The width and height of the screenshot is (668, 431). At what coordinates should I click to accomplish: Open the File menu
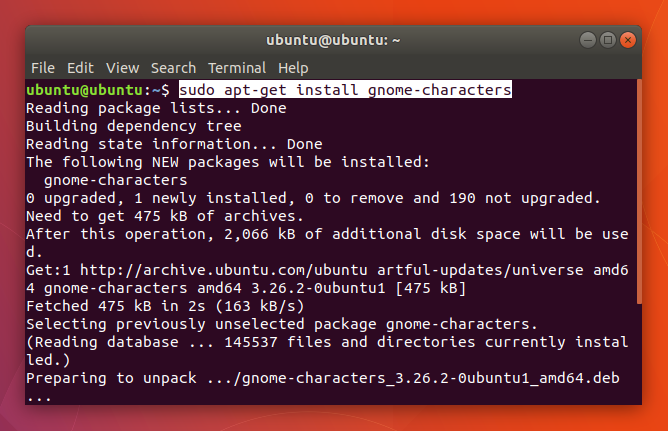point(42,68)
